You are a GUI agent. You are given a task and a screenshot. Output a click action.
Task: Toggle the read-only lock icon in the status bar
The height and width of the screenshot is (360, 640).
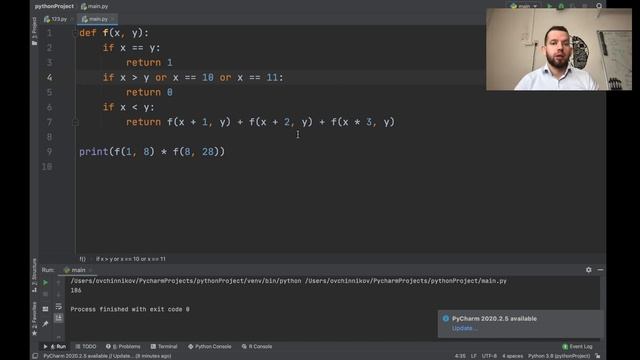click(598, 356)
